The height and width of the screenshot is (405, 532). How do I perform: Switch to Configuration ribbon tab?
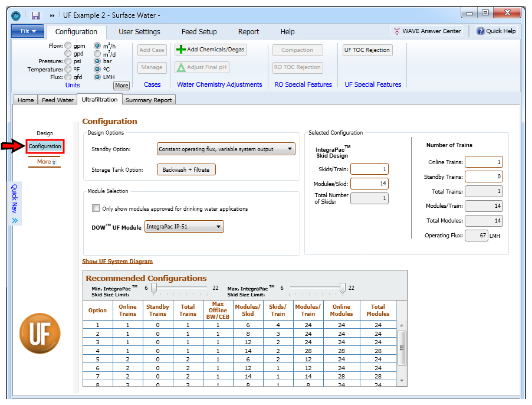pyautogui.click(x=76, y=32)
